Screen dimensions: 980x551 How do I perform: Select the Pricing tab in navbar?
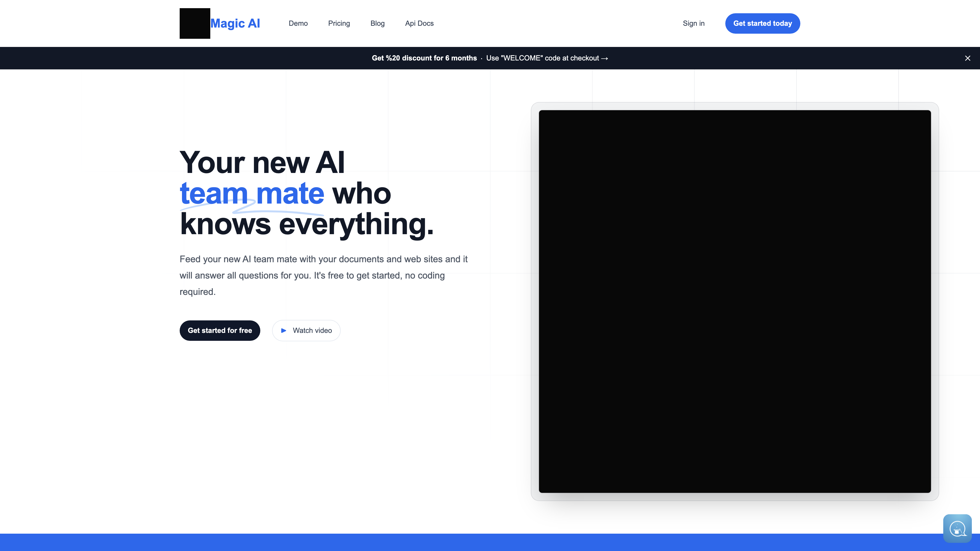click(x=339, y=23)
